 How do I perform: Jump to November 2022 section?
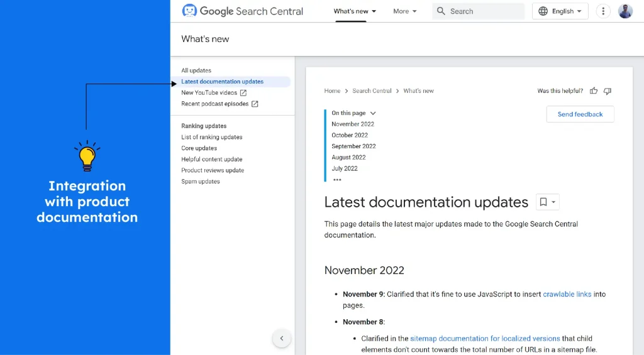pyautogui.click(x=352, y=124)
